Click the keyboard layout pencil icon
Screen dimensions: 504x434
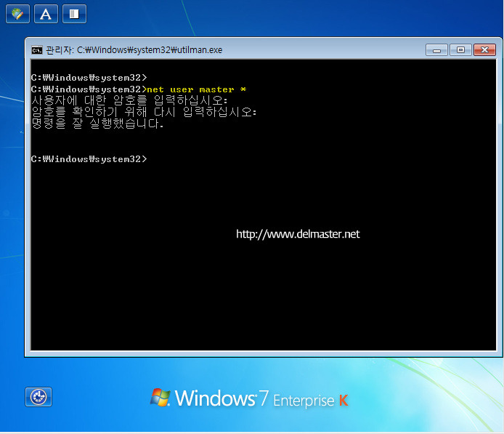click(17, 14)
